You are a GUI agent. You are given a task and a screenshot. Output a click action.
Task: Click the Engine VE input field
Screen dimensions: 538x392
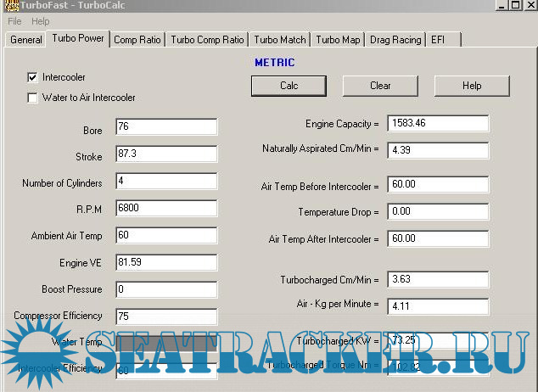(166, 262)
